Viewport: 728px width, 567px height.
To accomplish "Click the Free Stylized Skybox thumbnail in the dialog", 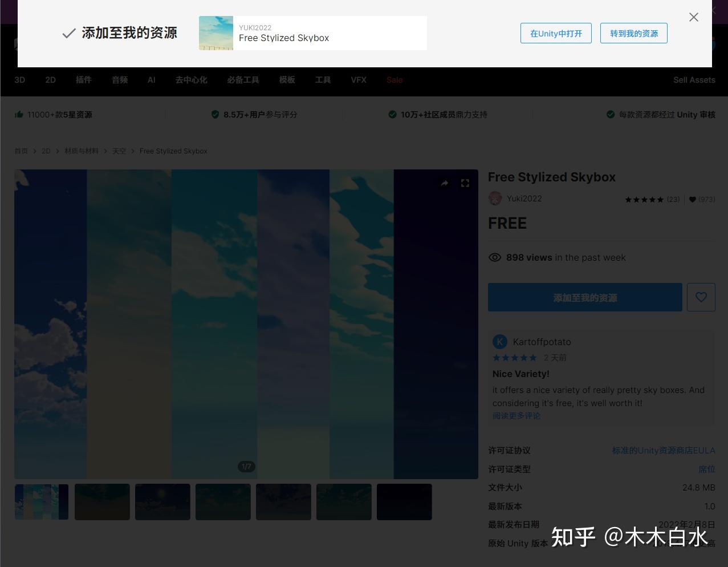I will (216, 33).
